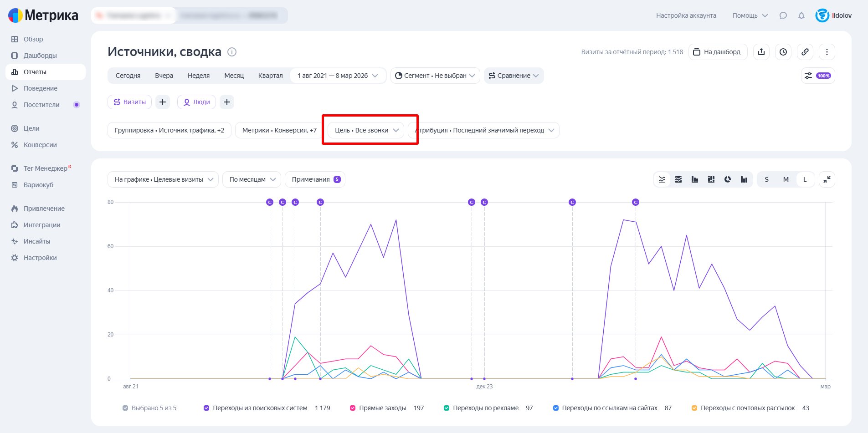Select the Неделя period tab

pyautogui.click(x=199, y=76)
